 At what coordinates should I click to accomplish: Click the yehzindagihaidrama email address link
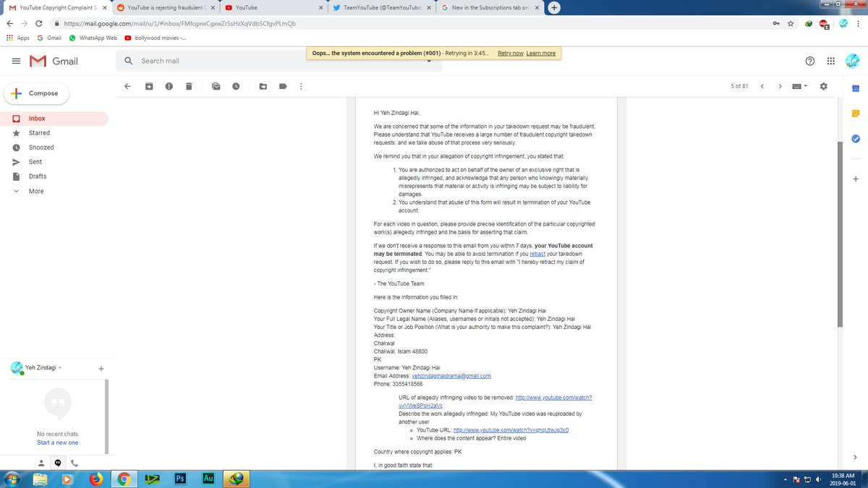[x=451, y=376]
